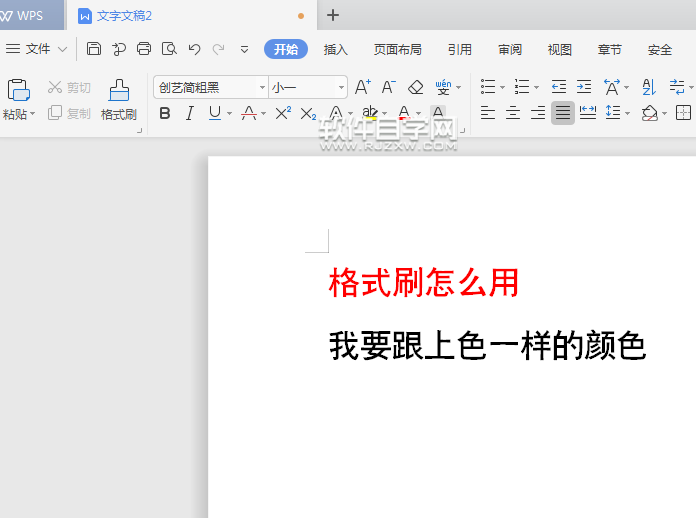Click the Print icon in the quick toolbar

click(x=144, y=49)
